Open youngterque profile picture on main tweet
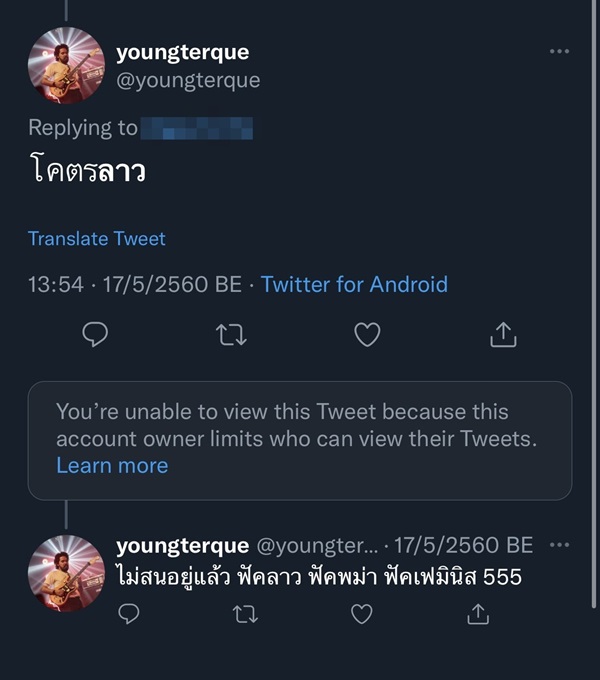This screenshot has width=600, height=680. (x=66, y=66)
